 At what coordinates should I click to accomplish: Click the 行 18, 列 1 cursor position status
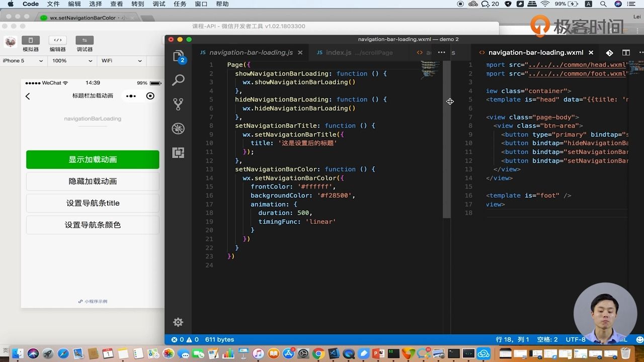513,339
